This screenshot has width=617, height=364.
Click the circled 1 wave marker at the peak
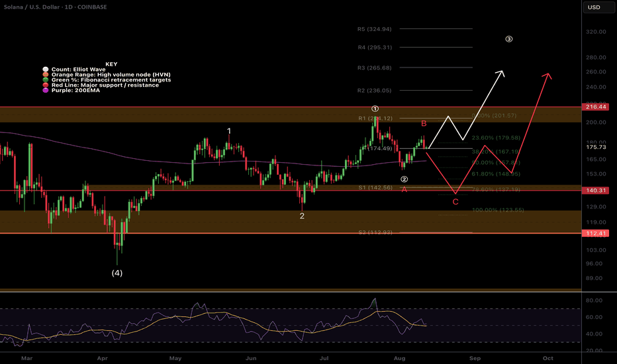click(x=375, y=109)
